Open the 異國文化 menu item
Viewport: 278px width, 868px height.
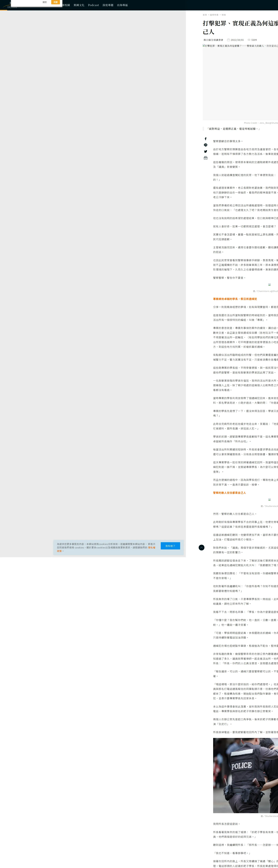[79, 5]
